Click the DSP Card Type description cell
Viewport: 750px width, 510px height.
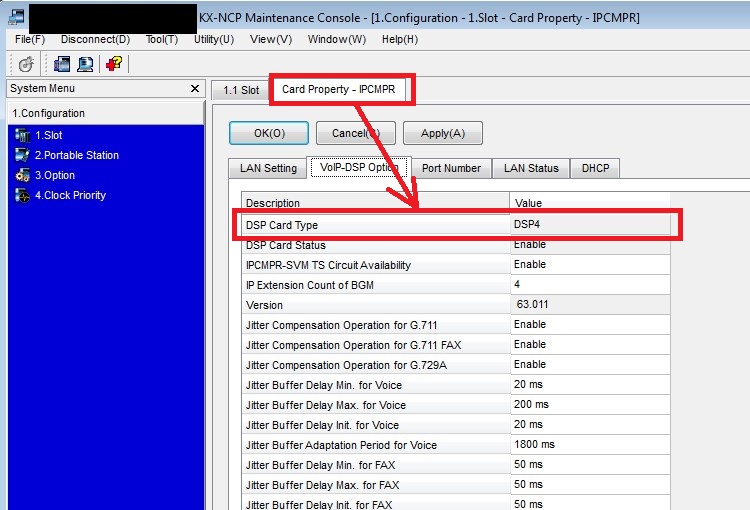coord(376,225)
